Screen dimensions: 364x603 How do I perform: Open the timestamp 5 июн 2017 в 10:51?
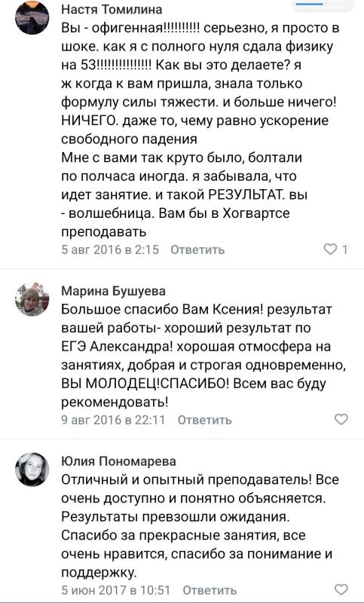(x=116, y=589)
